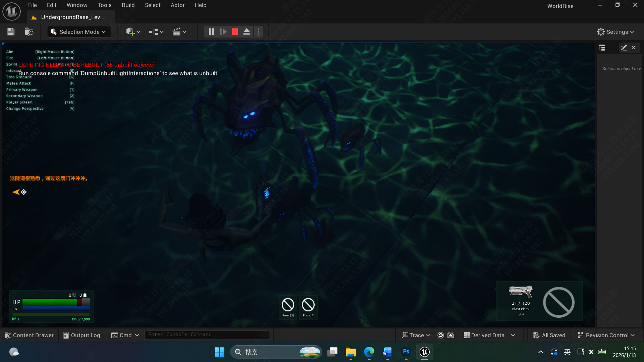Open the Revision Control menu
The height and width of the screenshot is (362, 644).
[606, 335]
